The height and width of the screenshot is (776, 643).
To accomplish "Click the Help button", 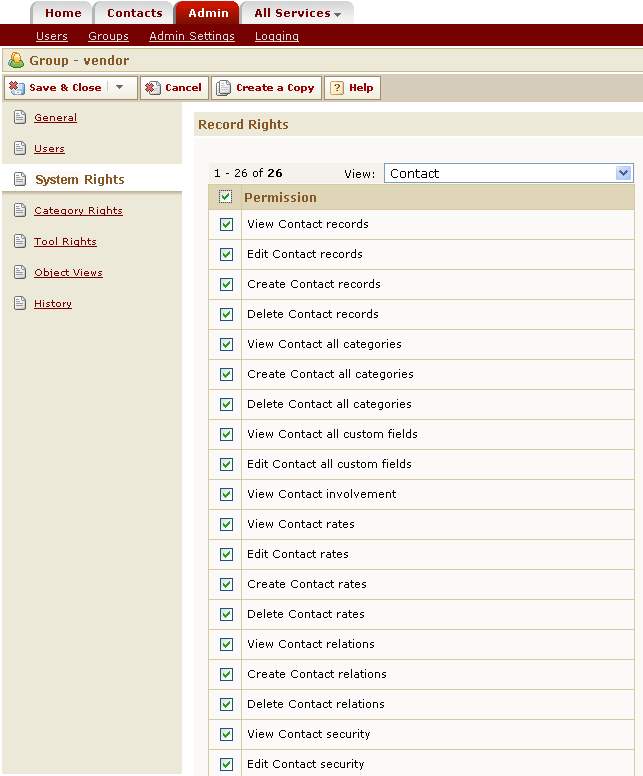I will (x=352, y=88).
